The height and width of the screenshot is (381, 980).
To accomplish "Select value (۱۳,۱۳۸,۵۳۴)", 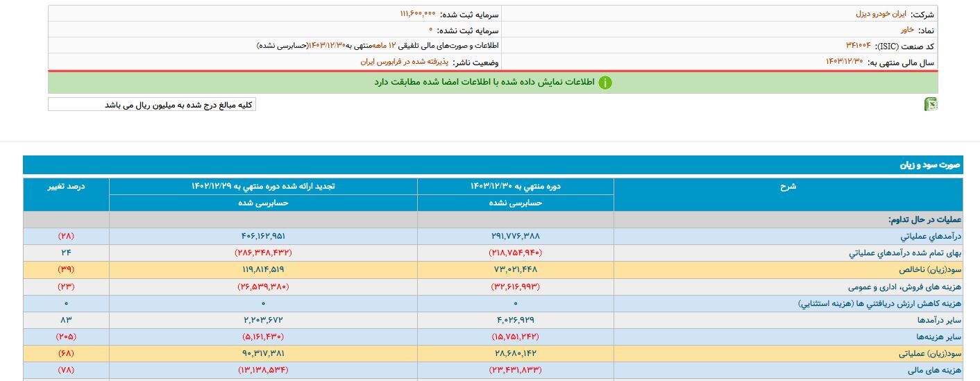I will point(263,370).
